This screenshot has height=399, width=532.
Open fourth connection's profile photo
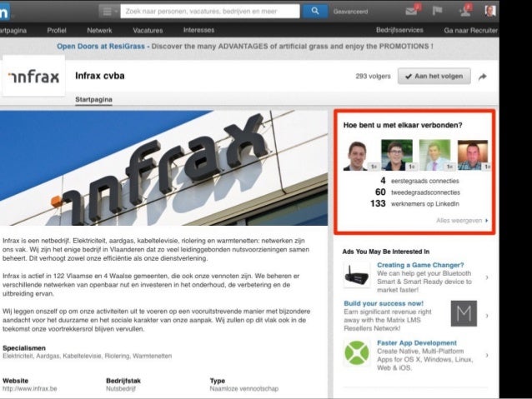coord(473,155)
